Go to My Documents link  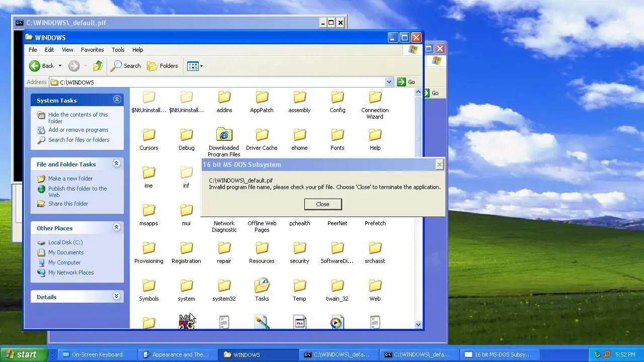tap(66, 252)
